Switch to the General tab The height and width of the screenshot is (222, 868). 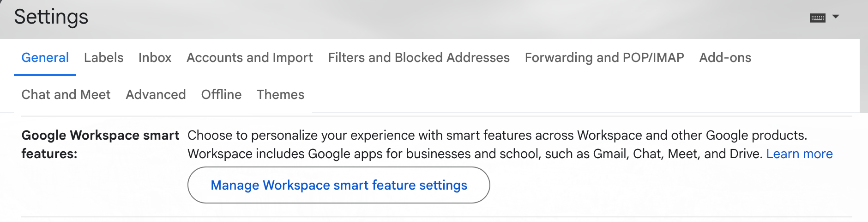(x=45, y=57)
